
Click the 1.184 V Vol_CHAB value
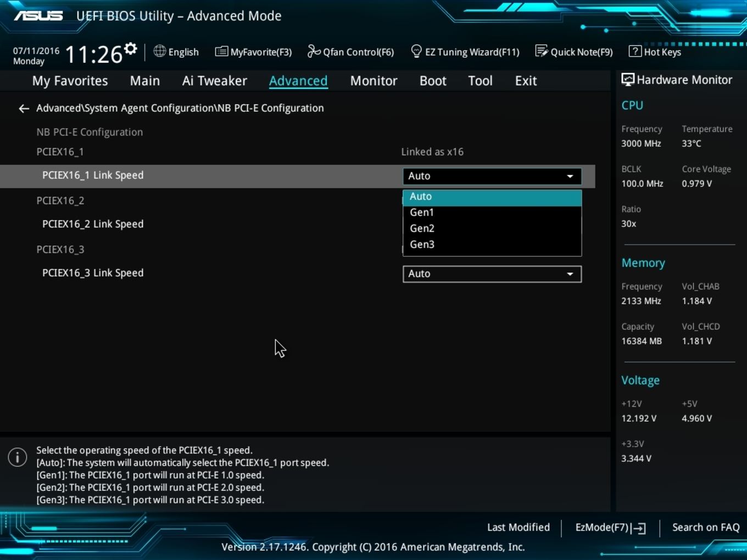coord(696,301)
